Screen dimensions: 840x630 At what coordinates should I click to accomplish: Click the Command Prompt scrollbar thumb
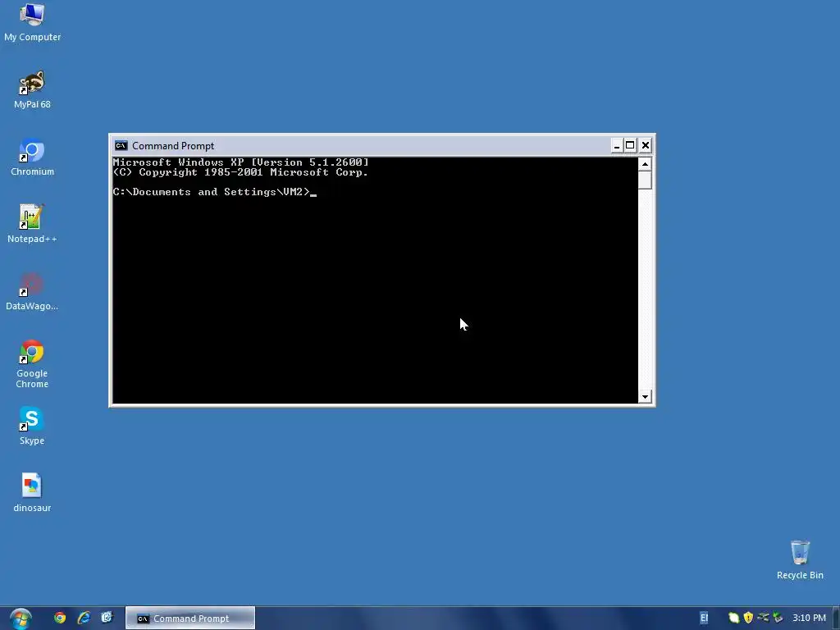click(x=645, y=180)
